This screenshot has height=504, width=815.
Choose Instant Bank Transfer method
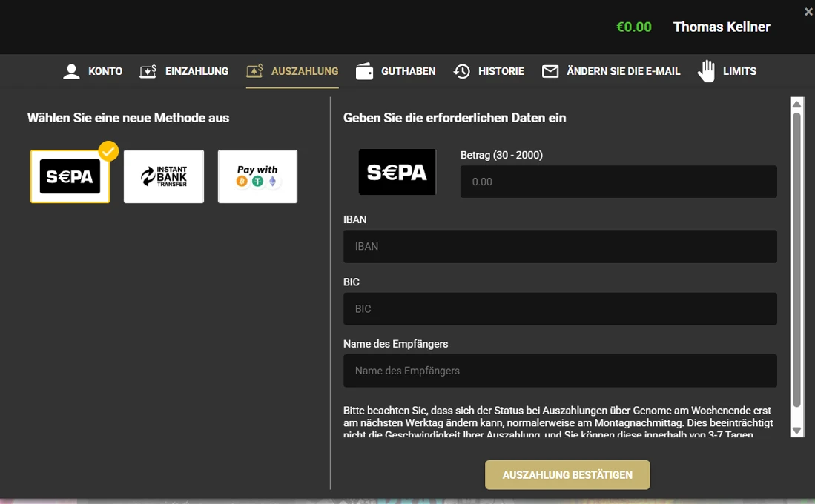click(x=164, y=176)
